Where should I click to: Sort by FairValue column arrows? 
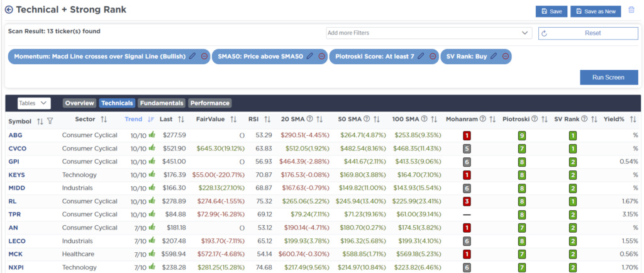(233, 120)
